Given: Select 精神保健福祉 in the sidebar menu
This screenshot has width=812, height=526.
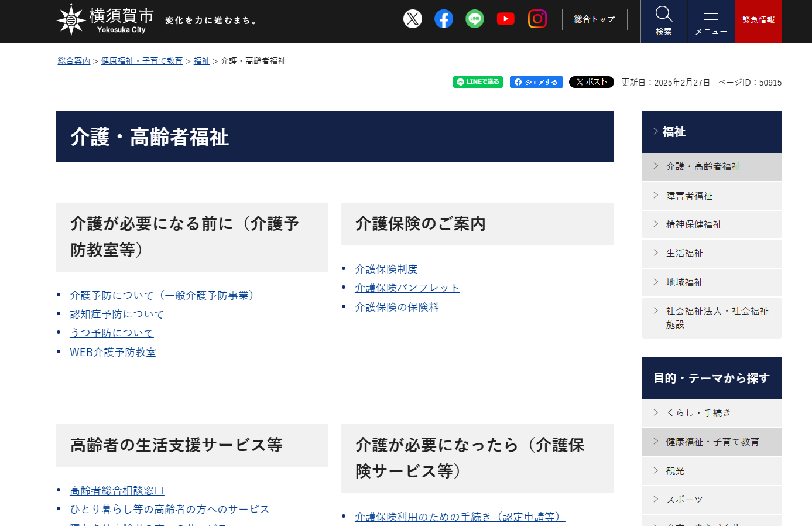Looking at the screenshot, I should coord(694,224).
